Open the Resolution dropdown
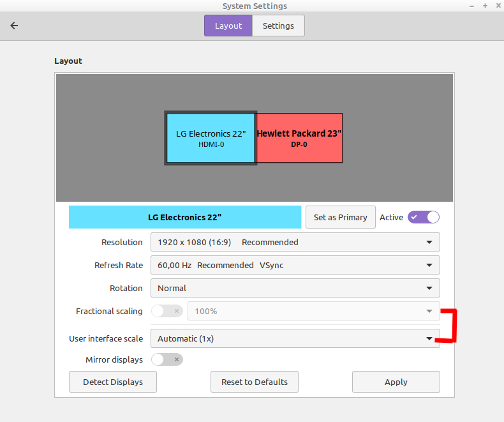Image resolution: width=504 pixels, height=422 pixels. pyautogui.click(x=295, y=242)
